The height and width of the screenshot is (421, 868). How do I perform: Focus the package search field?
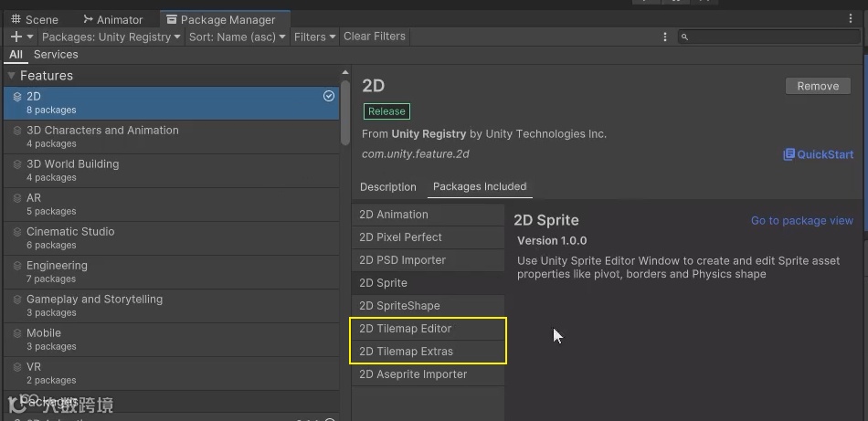tap(769, 37)
